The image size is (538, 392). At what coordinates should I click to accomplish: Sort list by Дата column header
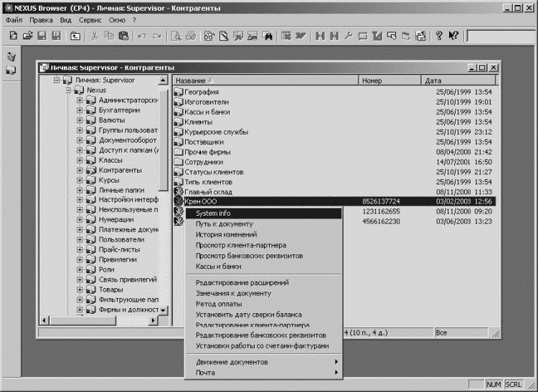click(x=458, y=80)
